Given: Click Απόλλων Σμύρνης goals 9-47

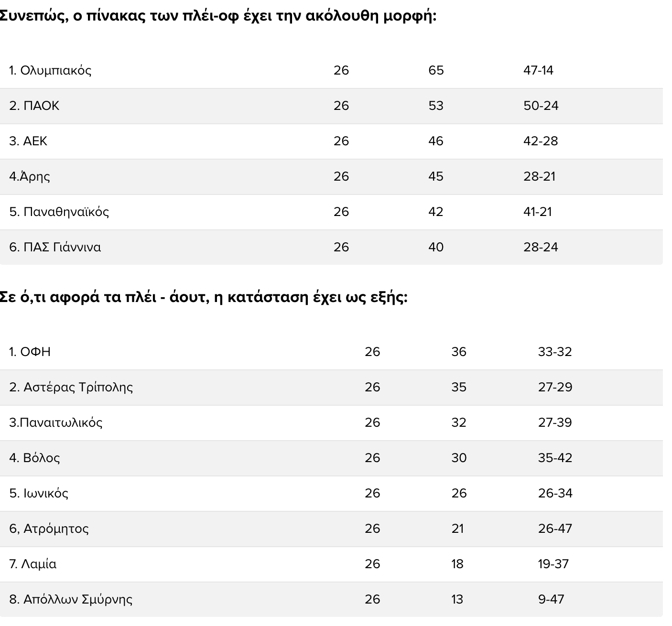Looking at the screenshot, I should (551, 599).
